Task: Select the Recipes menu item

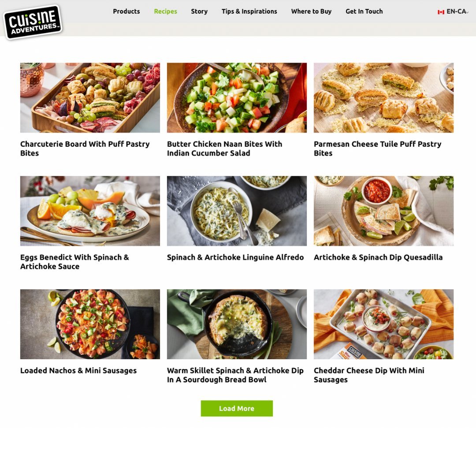Action: coord(165,11)
